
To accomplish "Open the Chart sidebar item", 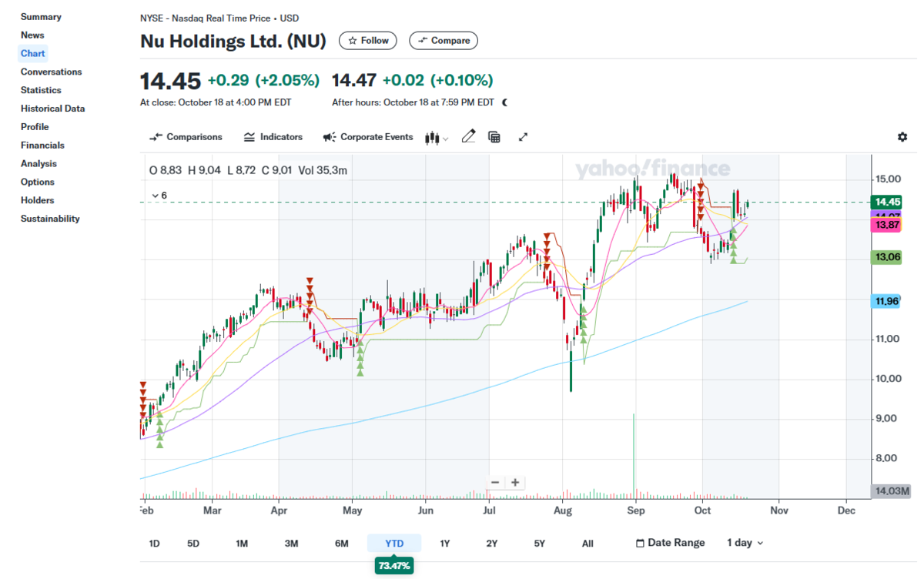I will [33, 54].
